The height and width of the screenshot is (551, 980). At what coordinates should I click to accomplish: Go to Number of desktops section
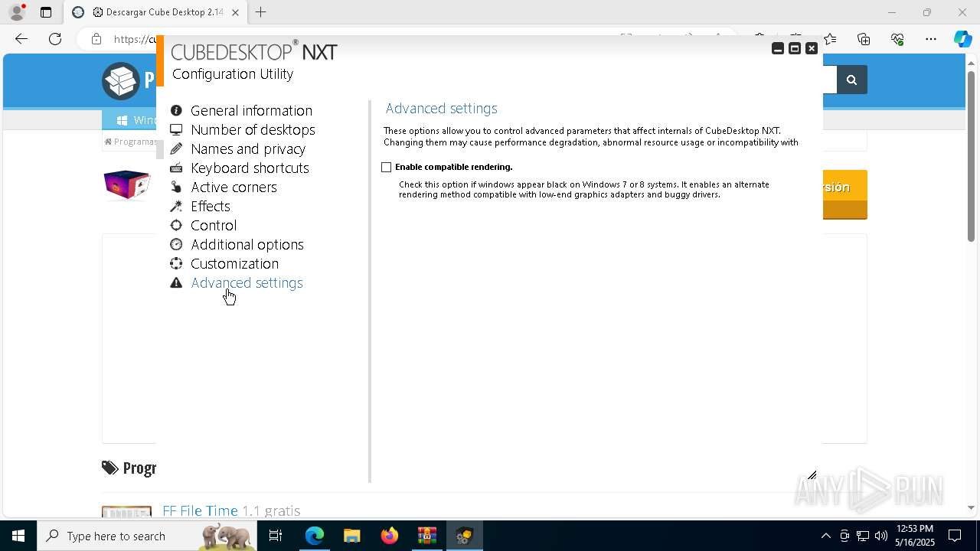click(x=253, y=129)
